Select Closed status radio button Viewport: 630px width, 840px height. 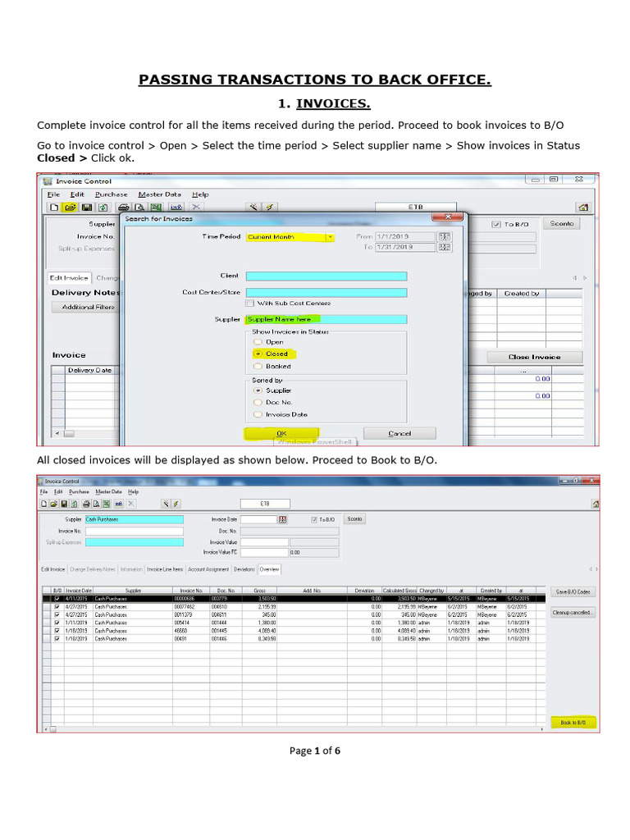258,354
